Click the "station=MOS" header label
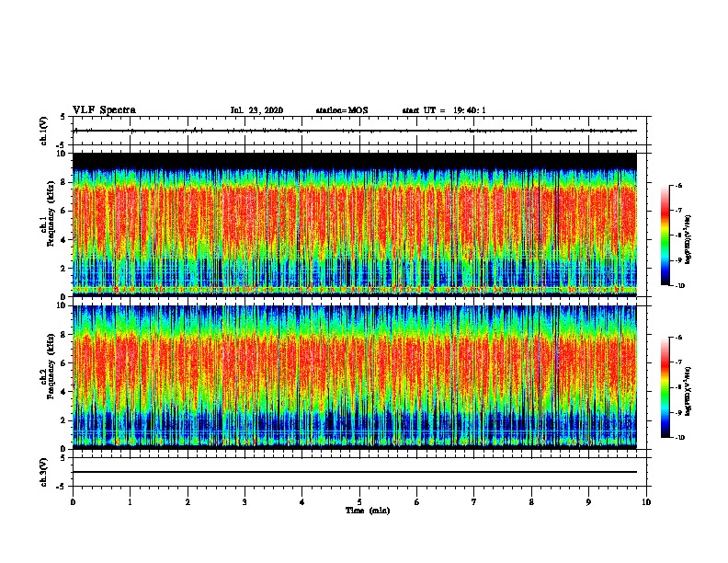 point(342,110)
